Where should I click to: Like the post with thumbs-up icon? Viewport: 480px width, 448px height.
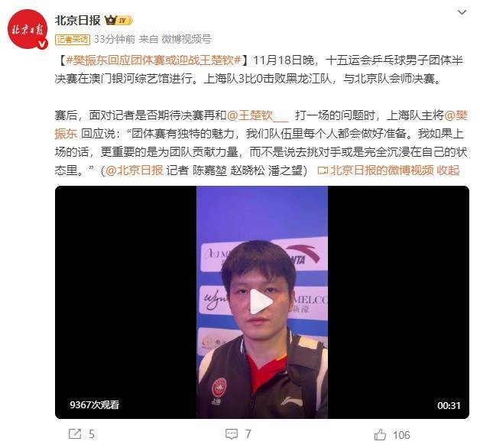tap(380, 435)
